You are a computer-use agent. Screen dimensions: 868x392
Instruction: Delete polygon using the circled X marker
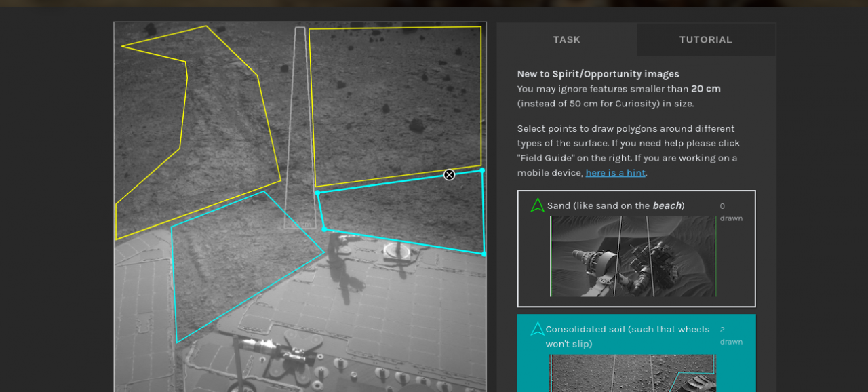pyautogui.click(x=449, y=175)
